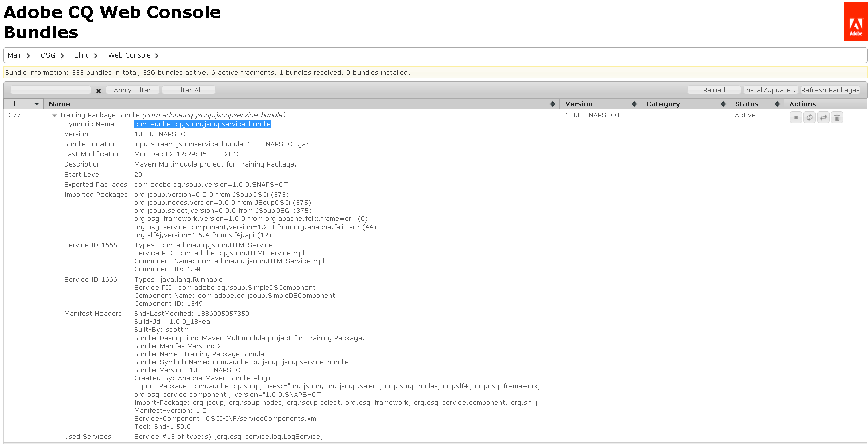Image resolution: width=868 pixels, height=444 pixels.
Task: Click the Bundle-Name header line
Action: [x=199, y=354]
